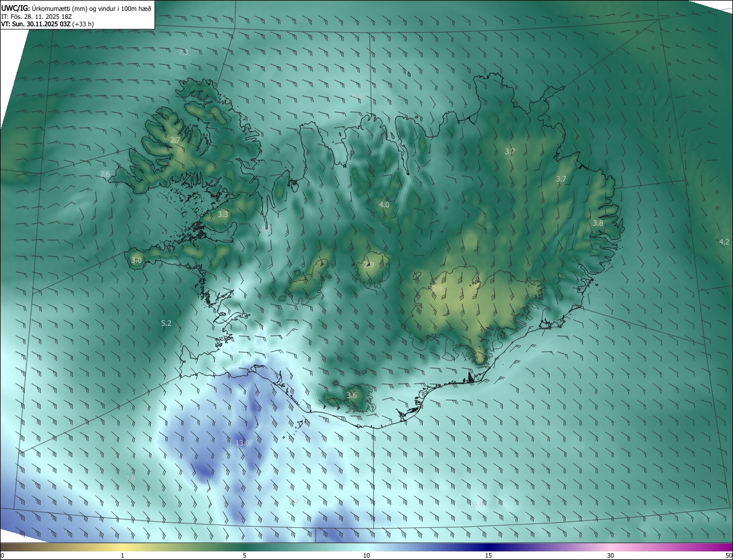733x560 pixels.
Task: Select the 'IT: Fös. 28. 11. 2025 18Z' line
Action: 38,17
